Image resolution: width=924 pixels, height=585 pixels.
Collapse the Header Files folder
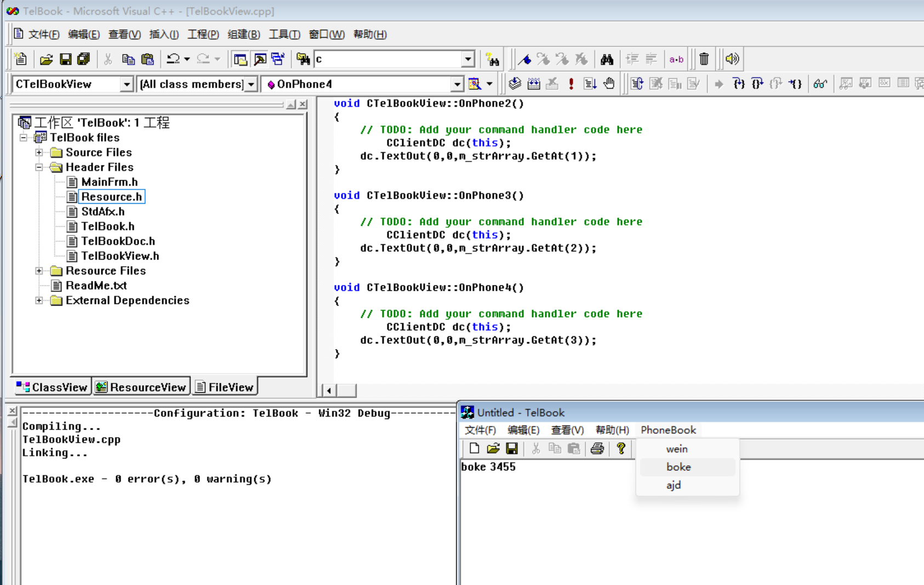[39, 167]
